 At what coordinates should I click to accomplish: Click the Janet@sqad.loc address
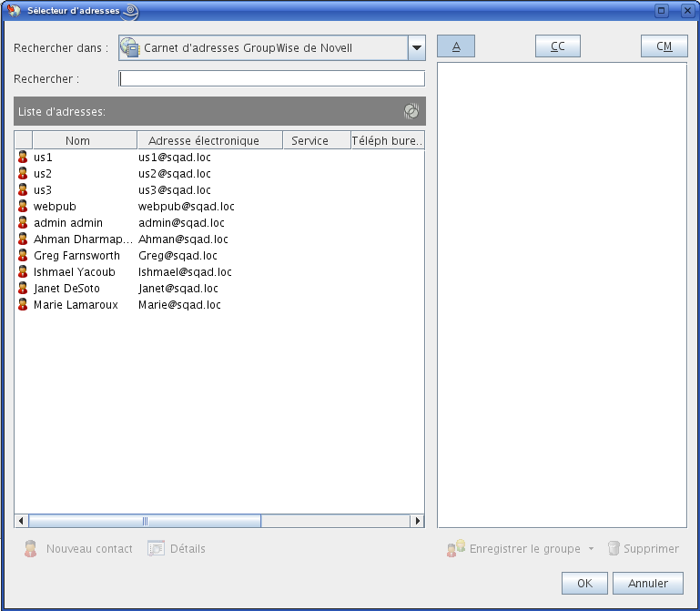point(178,288)
